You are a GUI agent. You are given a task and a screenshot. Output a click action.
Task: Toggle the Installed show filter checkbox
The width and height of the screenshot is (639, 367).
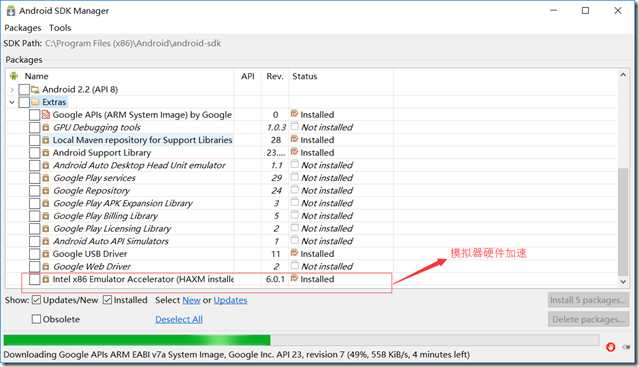pos(108,300)
